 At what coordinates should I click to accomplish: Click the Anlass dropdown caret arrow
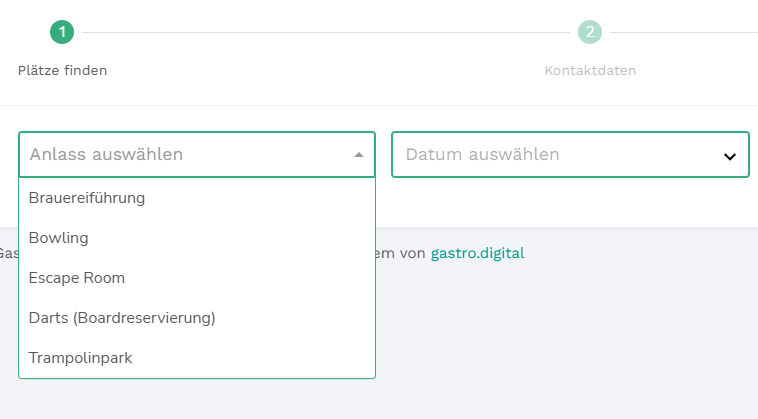pos(359,155)
